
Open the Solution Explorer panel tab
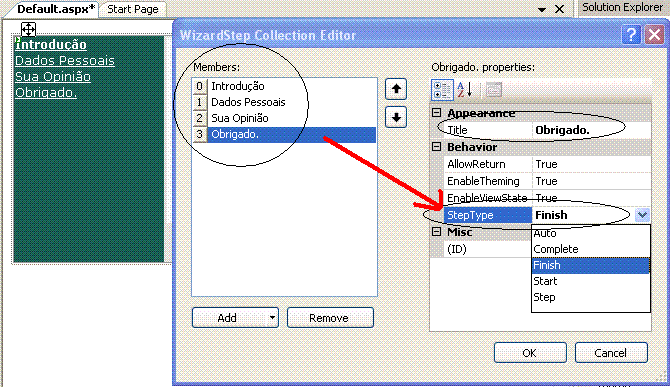(622, 8)
